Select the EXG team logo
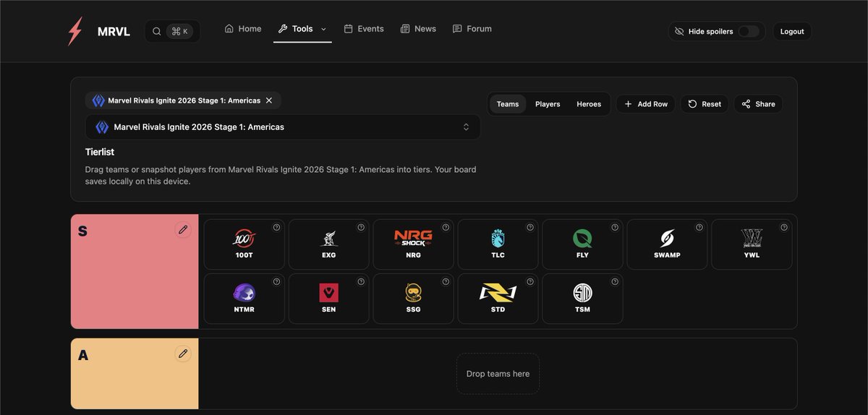Screen dimensions: 868x415 tap(328, 239)
